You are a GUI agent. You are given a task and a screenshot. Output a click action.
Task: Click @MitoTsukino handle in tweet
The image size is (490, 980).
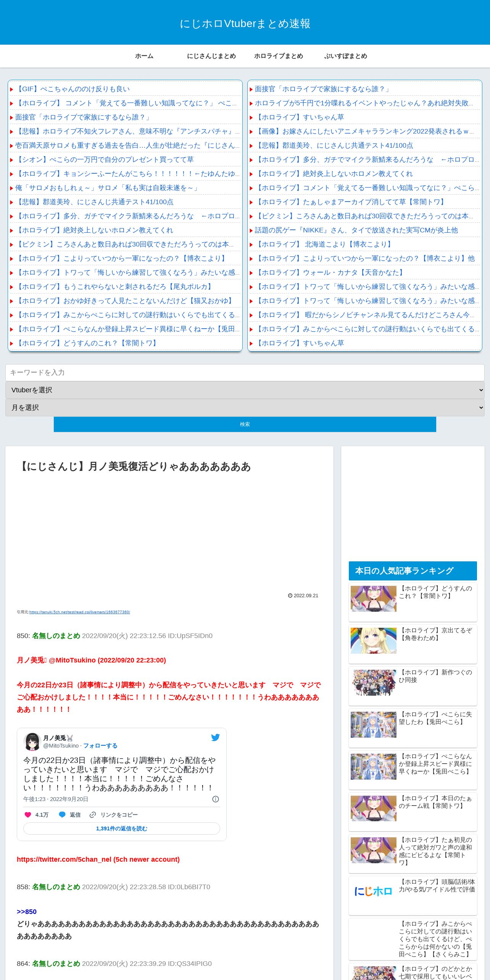click(x=61, y=746)
